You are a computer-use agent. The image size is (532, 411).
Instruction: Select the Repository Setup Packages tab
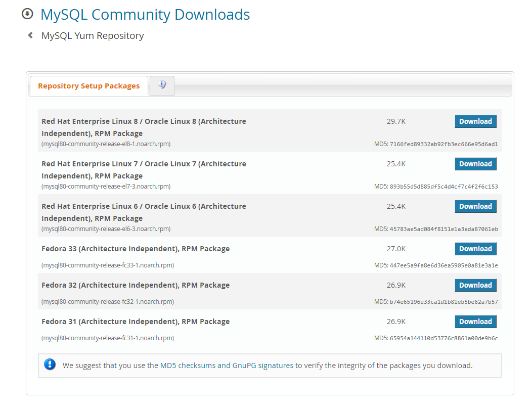tap(88, 86)
